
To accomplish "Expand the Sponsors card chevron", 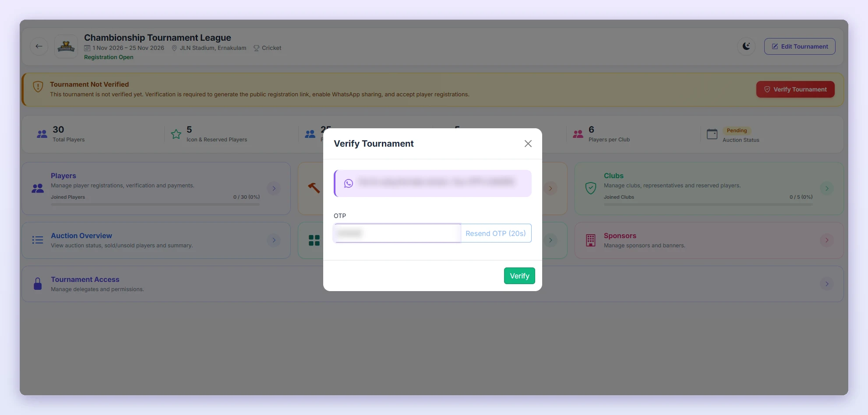I will [x=827, y=240].
